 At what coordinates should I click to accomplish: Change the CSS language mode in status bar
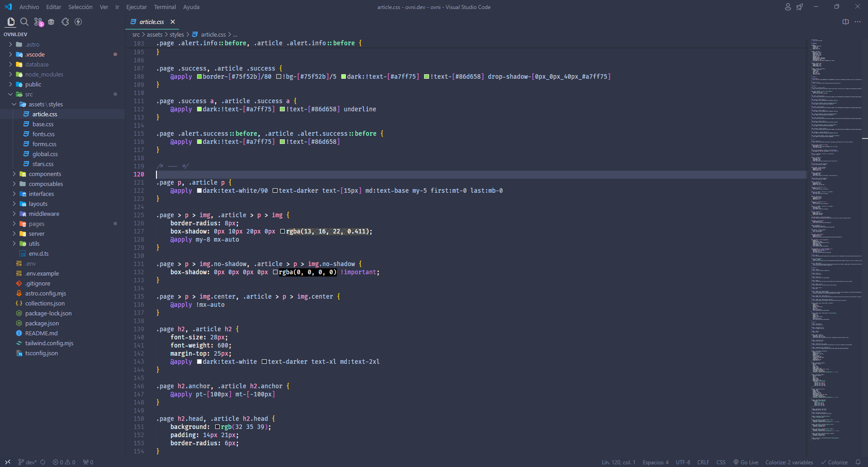click(x=721, y=462)
